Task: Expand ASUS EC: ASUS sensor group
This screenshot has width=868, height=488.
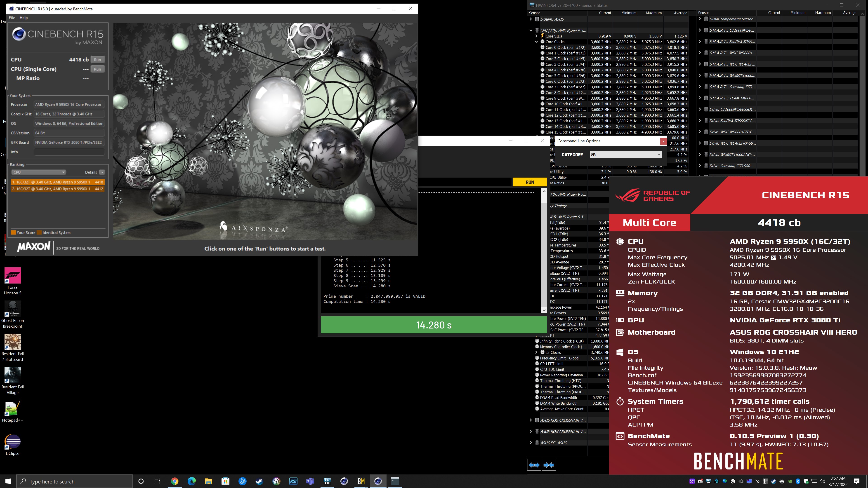Action: pyautogui.click(x=531, y=443)
